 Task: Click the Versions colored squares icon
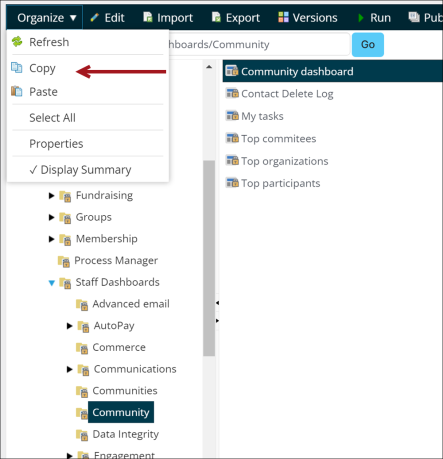pyautogui.click(x=283, y=17)
